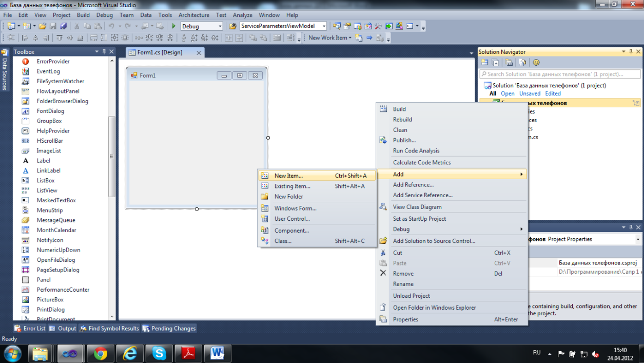Open Internet Explorer from the taskbar
The height and width of the screenshot is (363, 644).
pyautogui.click(x=130, y=353)
